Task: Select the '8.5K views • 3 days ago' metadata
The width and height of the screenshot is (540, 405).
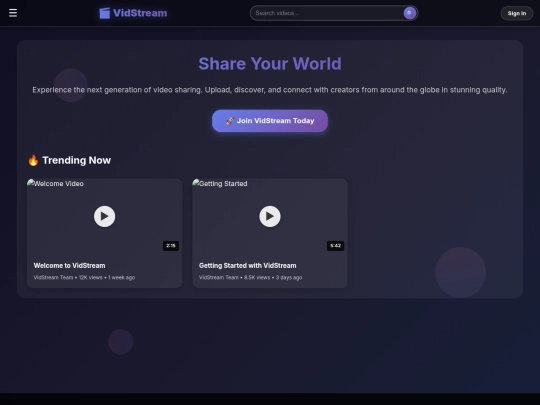Action: point(273,277)
